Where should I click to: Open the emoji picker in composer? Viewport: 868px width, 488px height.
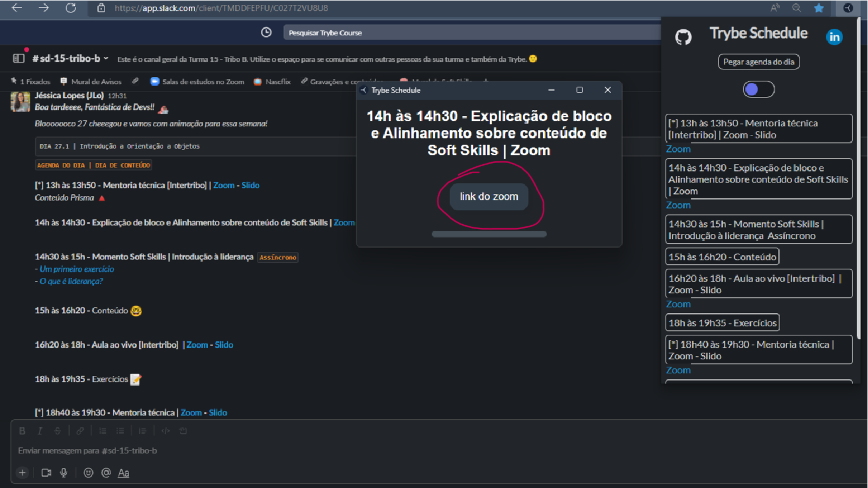tap(88, 473)
